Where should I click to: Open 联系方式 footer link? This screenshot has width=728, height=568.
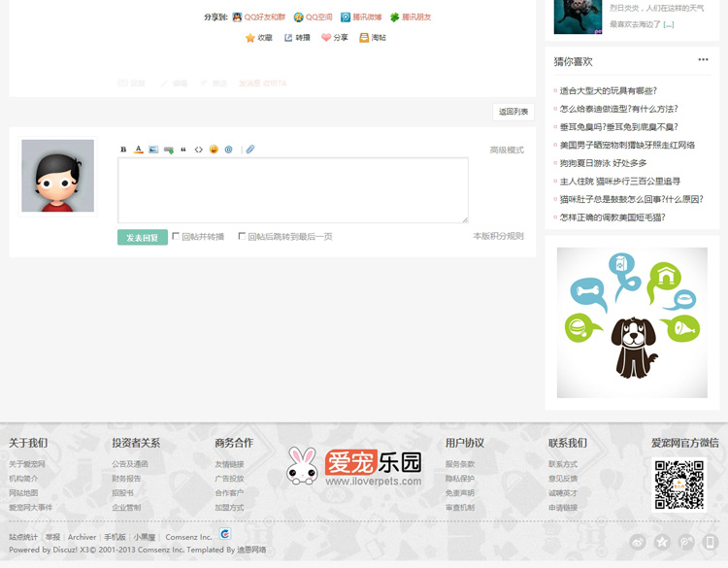coord(563,464)
